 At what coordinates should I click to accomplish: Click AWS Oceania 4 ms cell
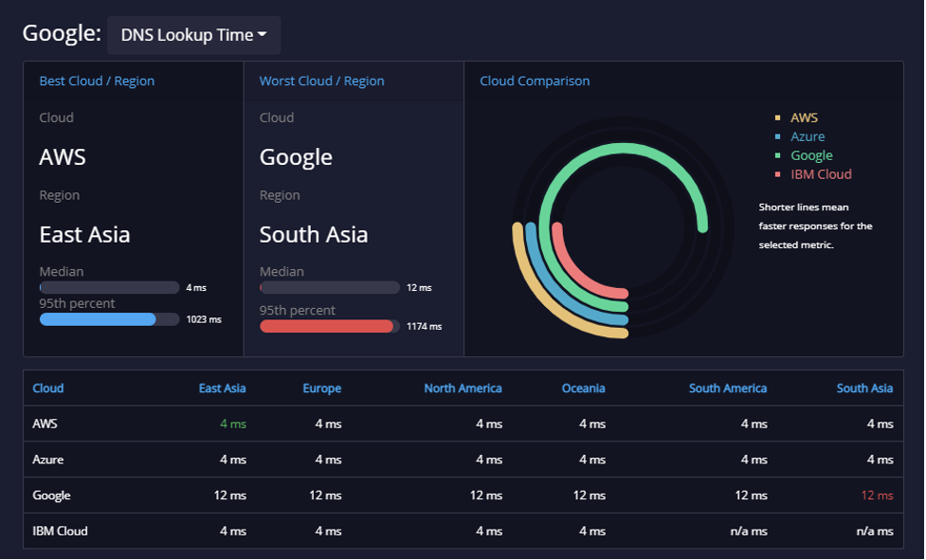click(x=592, y=424)
